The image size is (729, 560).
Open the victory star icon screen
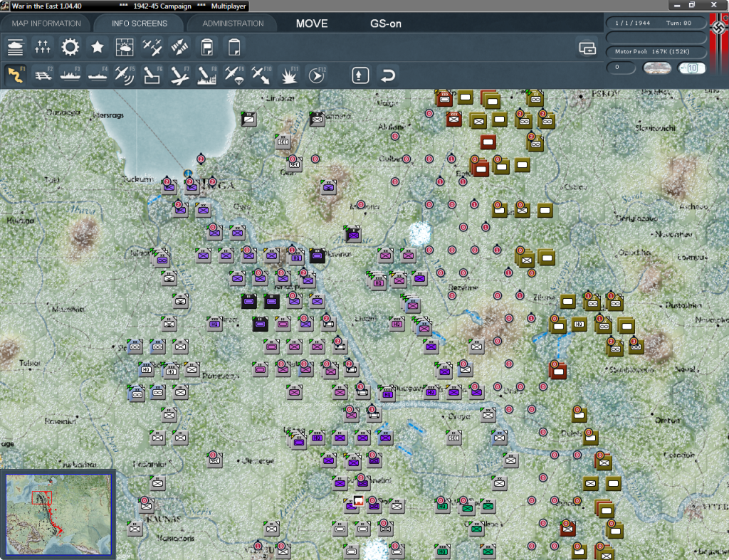pyautogui.click(x=97, y=47)
